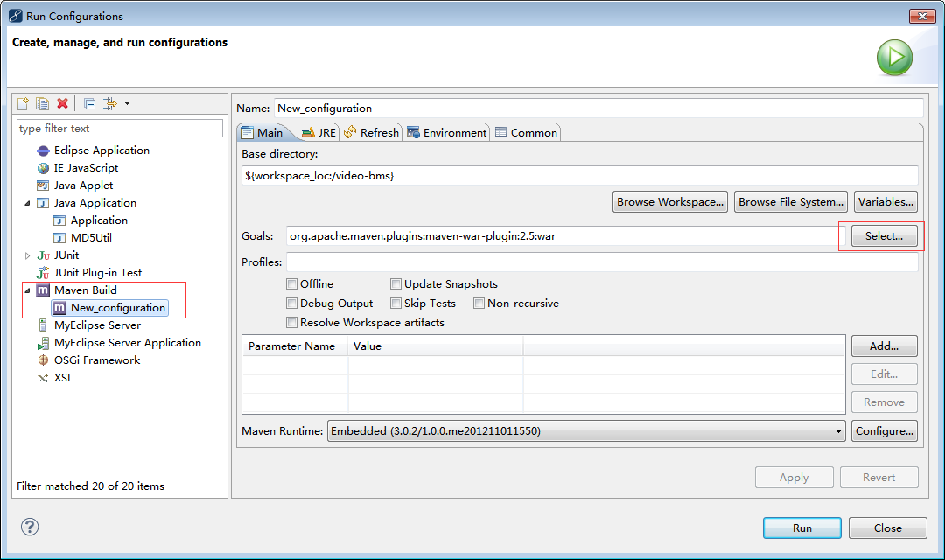Screen dimensions: 945x560
Task: Collapse all items in the configuration tree
Action: 88,102
